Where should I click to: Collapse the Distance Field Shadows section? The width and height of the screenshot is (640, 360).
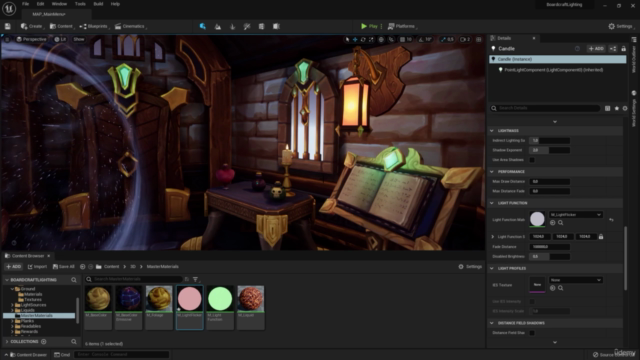point(492,323)
